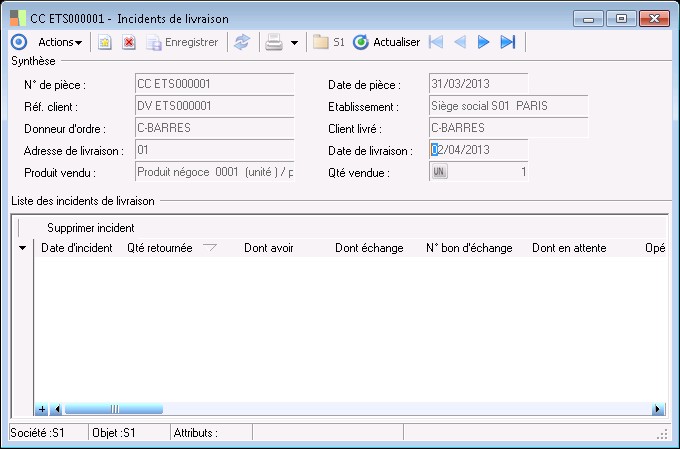
Task: Click the Etablissement field
Action: click(x=508, y=106)
